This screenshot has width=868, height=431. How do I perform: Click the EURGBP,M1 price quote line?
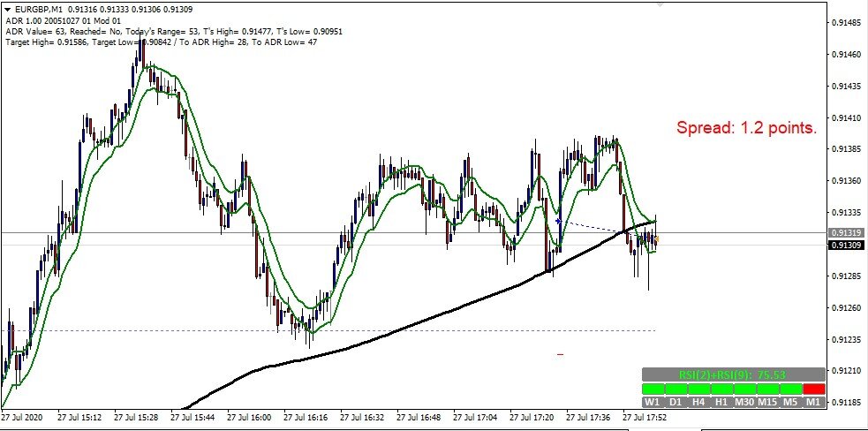click(x=102, y=10)
